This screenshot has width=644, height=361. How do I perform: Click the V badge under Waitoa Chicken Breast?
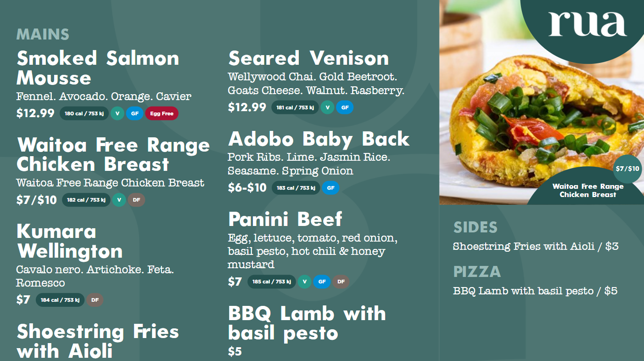tap(119, 200)
